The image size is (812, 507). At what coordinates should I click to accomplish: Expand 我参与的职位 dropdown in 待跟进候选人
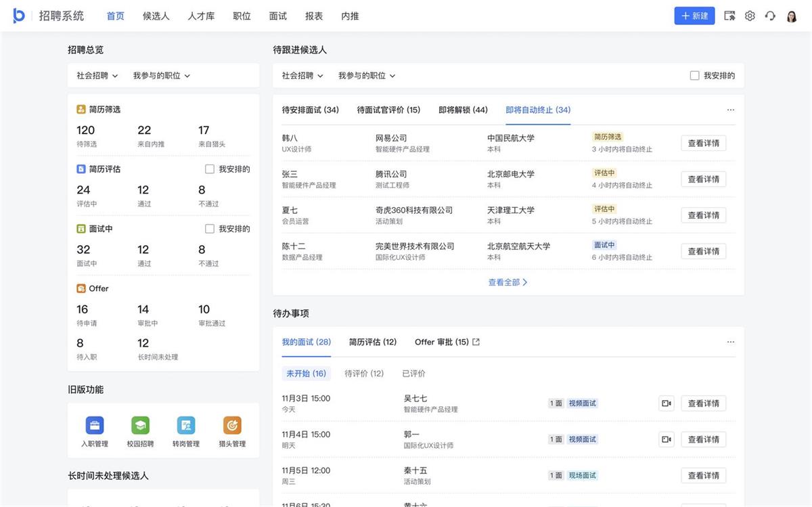coord(367,76)
